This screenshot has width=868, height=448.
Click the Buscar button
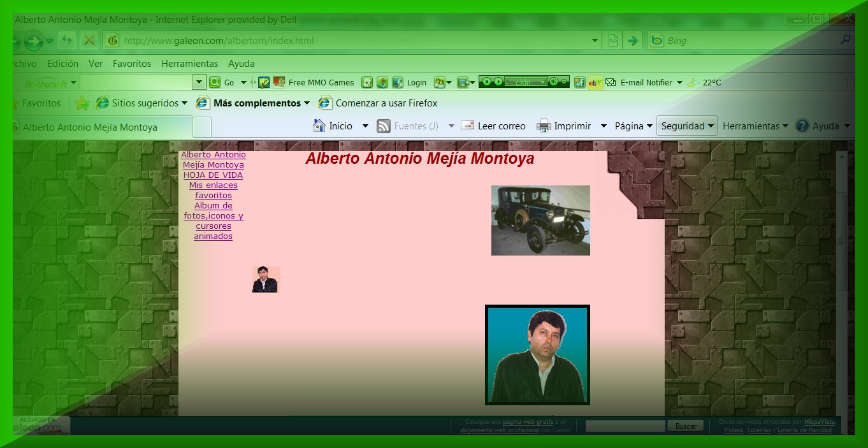(686, 426)
